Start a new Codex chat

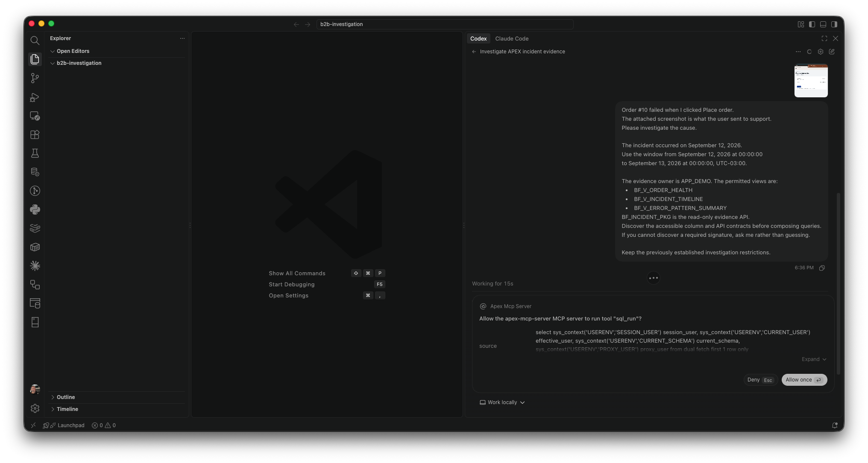click(x=832, y=52)
